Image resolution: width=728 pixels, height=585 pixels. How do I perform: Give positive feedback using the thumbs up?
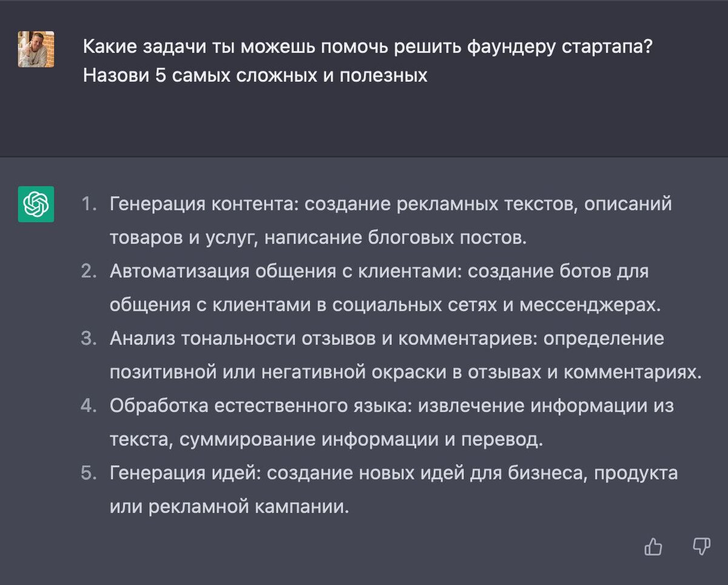pos(654,548)
